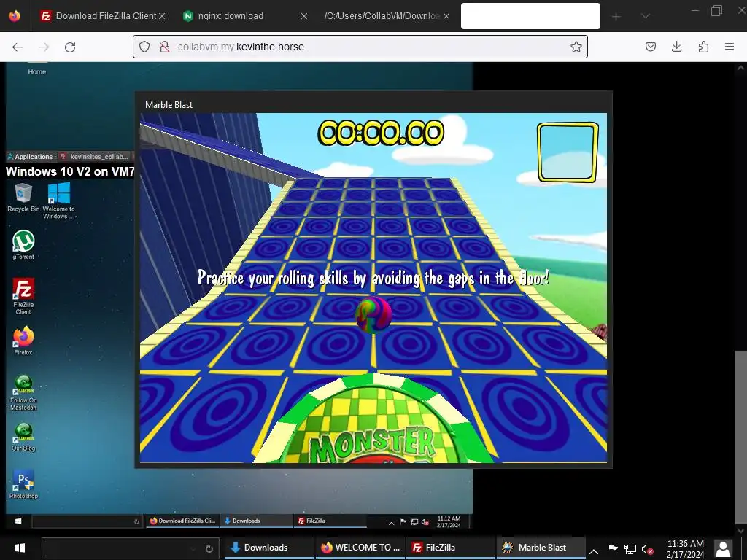Image resolution: width=747 pixels, height=560 pixels.
Task: Close the nginx: download tab
Action: click(x=304, y=16)
